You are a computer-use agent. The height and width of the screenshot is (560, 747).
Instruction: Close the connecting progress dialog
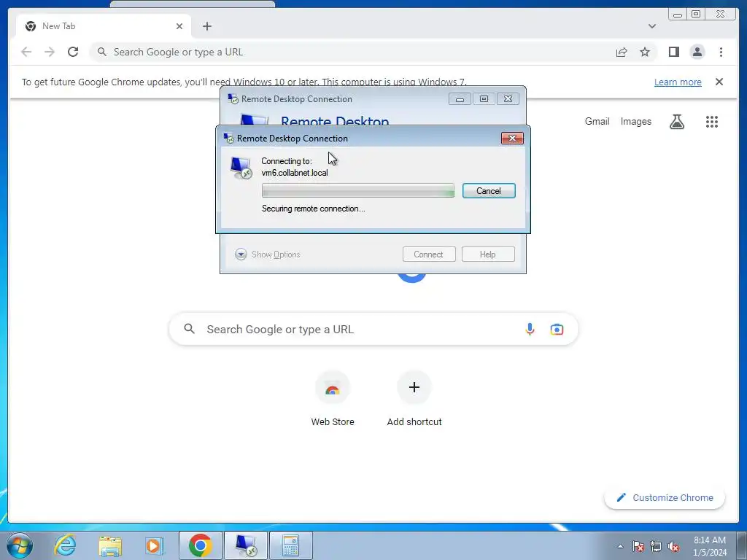click(512, 138)
